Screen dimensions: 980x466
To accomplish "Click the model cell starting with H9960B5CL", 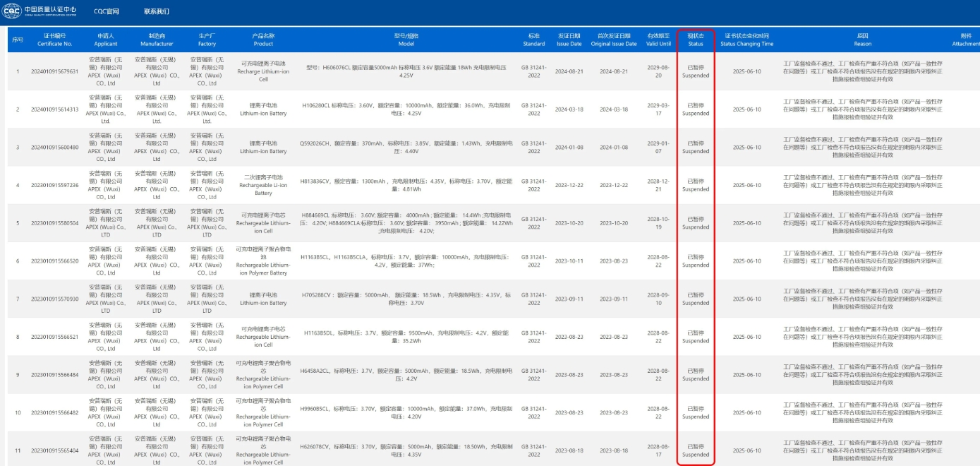I will point(406,412).
